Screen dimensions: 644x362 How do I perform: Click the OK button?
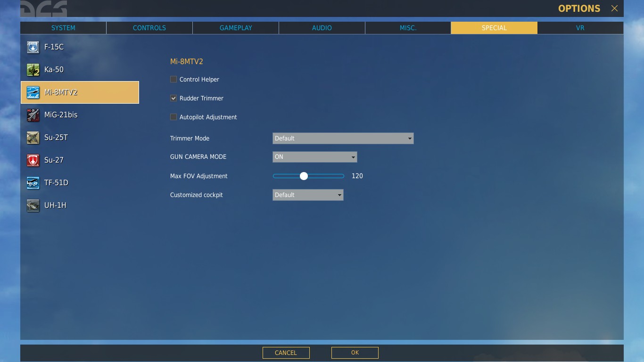[x=355, y=353]
